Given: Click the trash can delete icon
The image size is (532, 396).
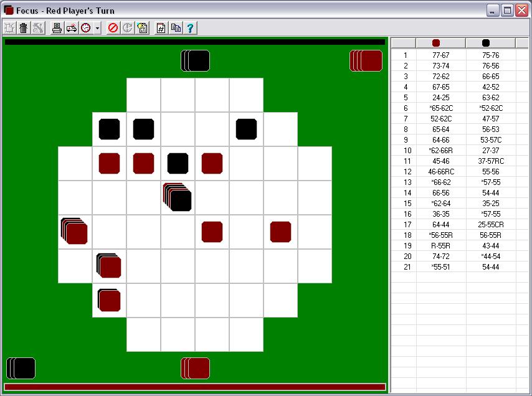Looking at the screenshot, I should point(24,28).
